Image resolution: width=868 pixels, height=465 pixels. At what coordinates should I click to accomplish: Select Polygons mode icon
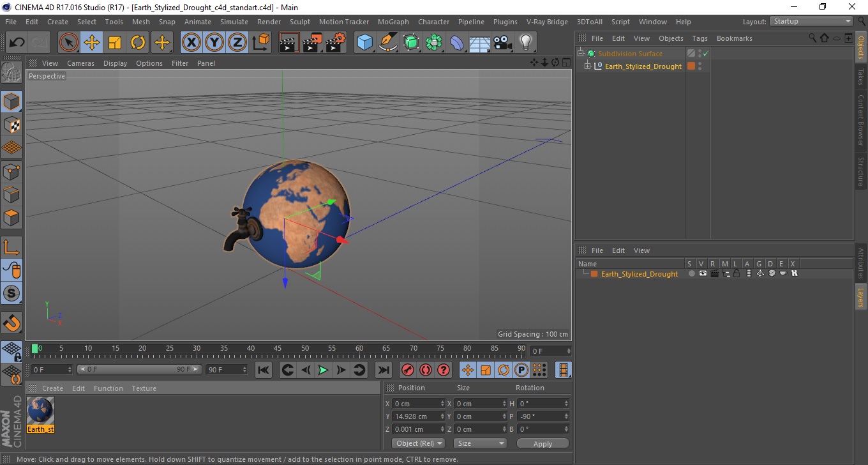[11, 217]
